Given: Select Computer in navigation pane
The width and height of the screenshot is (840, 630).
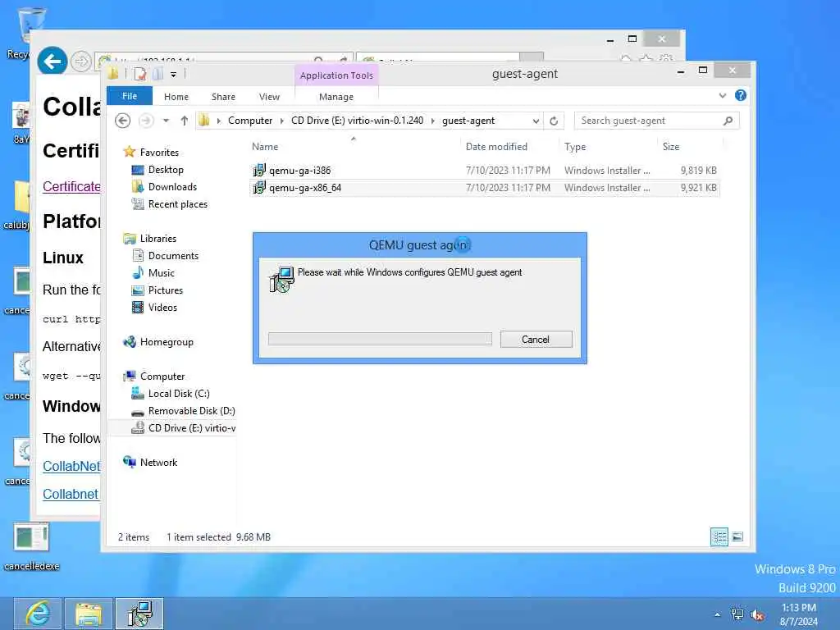Looking at the screenshot, I should pos(162,376).
